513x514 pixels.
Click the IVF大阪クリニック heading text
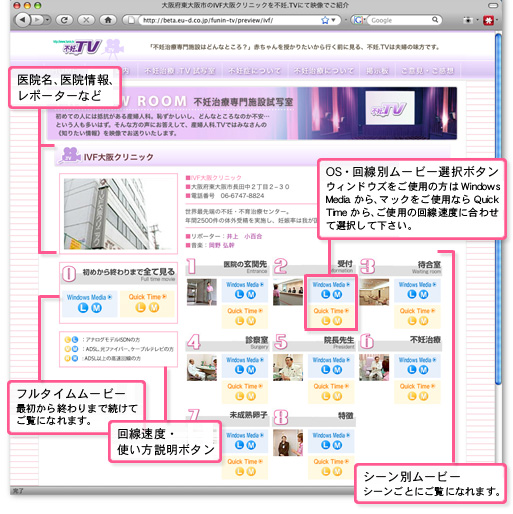click(118, 157)
